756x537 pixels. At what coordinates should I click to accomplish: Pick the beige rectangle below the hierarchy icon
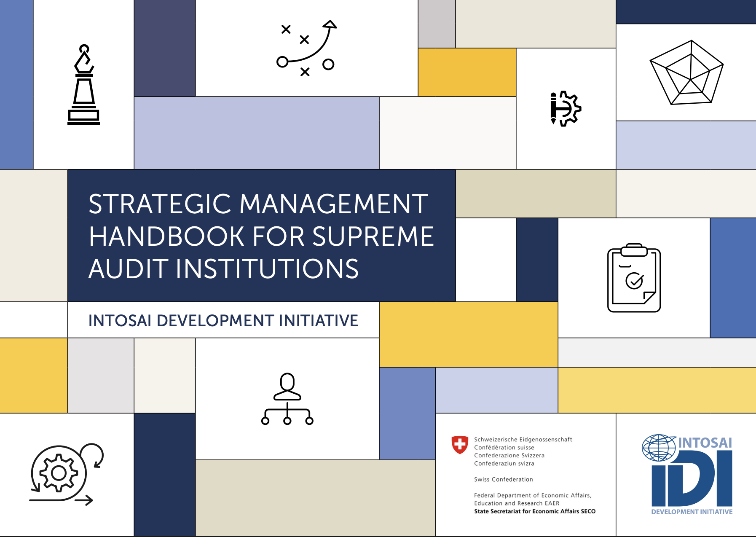coord(315,498)
